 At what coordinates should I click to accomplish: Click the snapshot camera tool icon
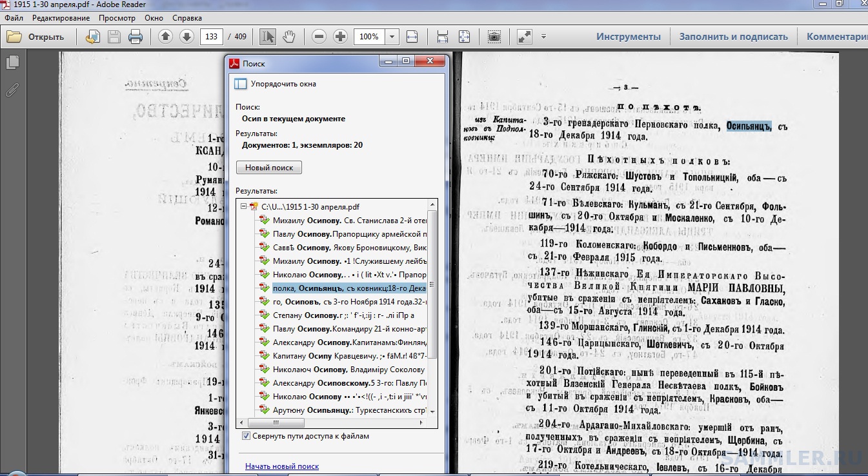(x=494, y=37)
